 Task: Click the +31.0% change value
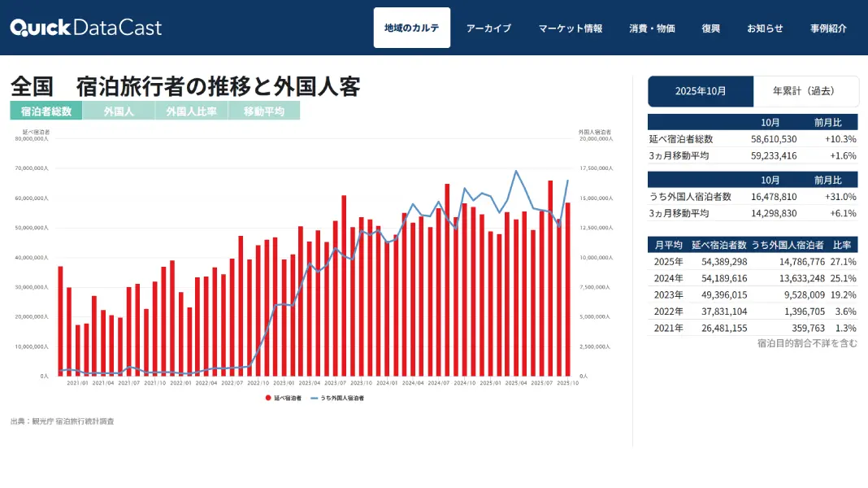[x=840, y=197]
